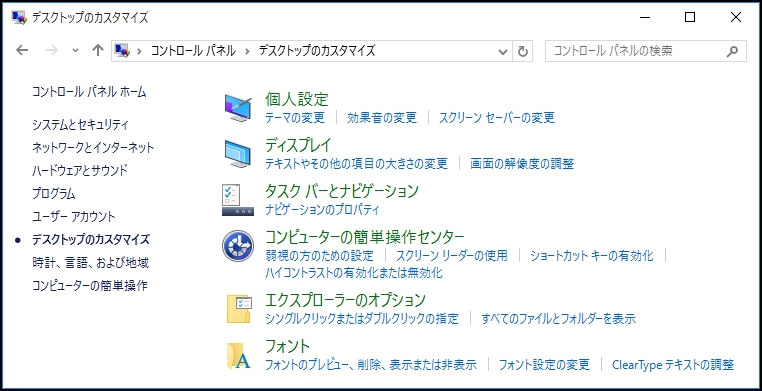Maximize the デスクトップのカスタマイズ window
The height and width of the screenshot is (391, 762).
tap(690, 17)
